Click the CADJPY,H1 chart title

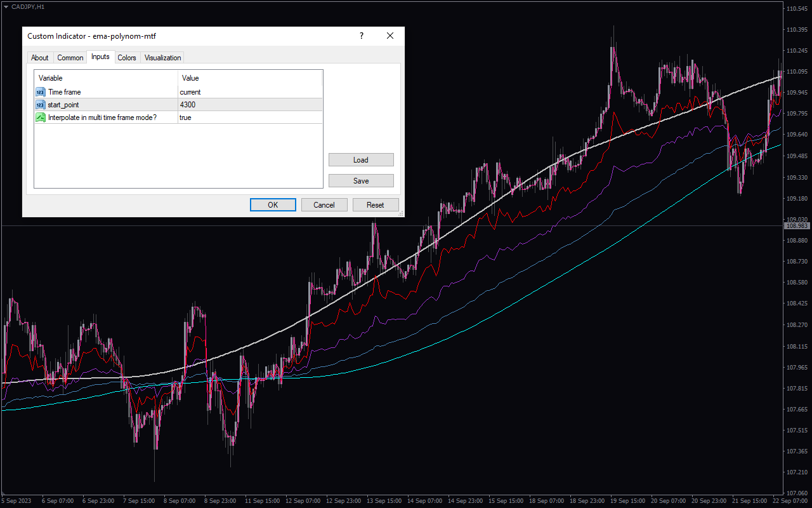(x=28, y=6)
